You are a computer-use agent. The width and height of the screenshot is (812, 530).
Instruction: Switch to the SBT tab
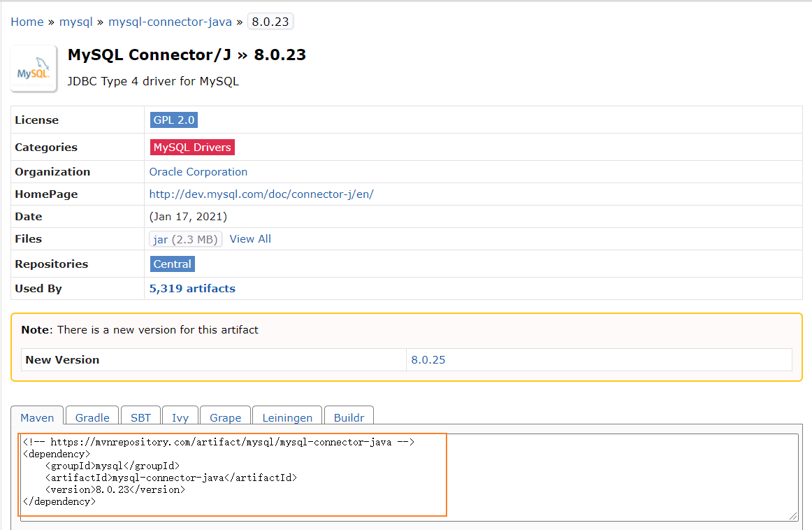tap(140, 417)
